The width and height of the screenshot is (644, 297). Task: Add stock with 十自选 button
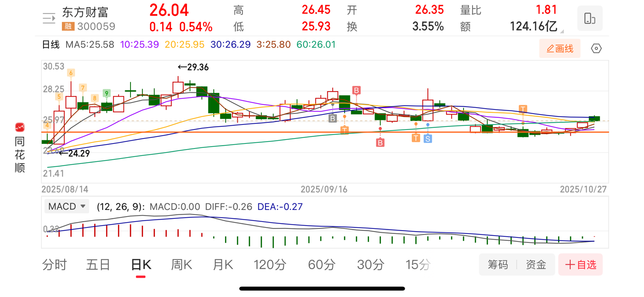click(580, 265)
